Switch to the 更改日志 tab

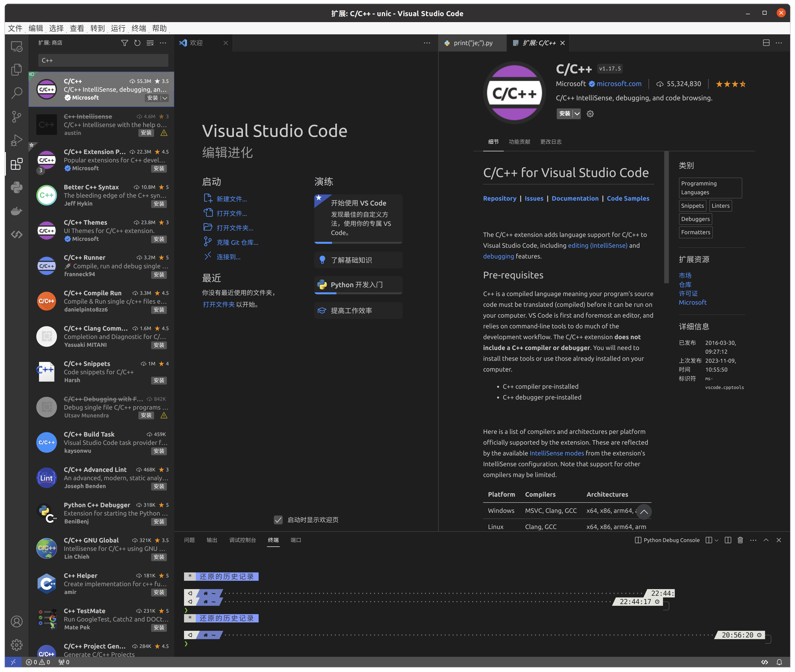[x=551, y=142]
